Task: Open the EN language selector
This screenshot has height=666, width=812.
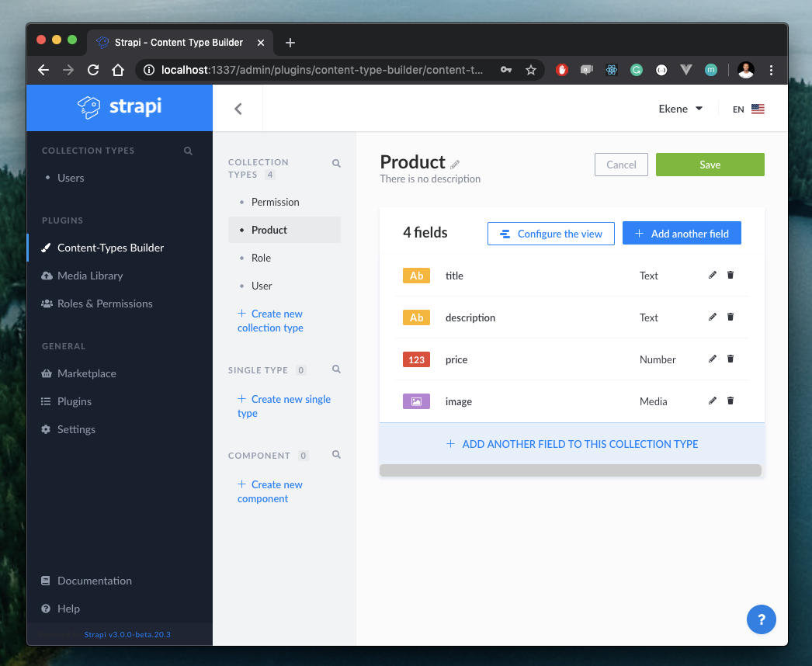Action: [x=748, y=109]
